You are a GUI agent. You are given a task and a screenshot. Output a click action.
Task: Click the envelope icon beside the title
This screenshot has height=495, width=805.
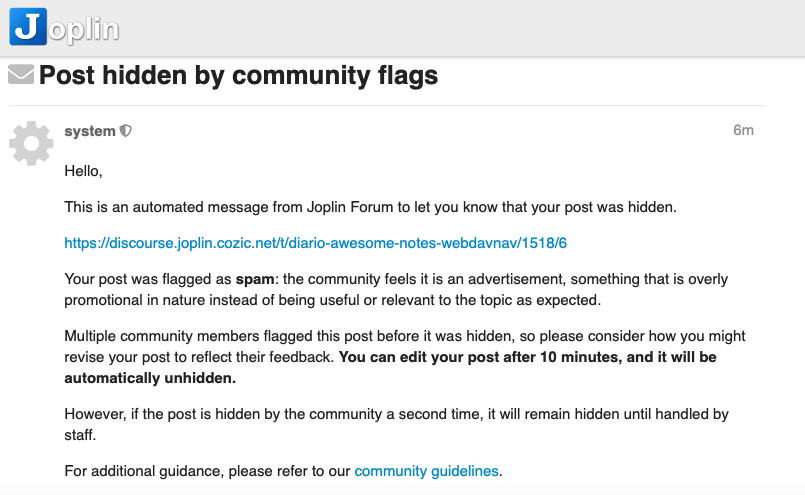tap(20, 75)
